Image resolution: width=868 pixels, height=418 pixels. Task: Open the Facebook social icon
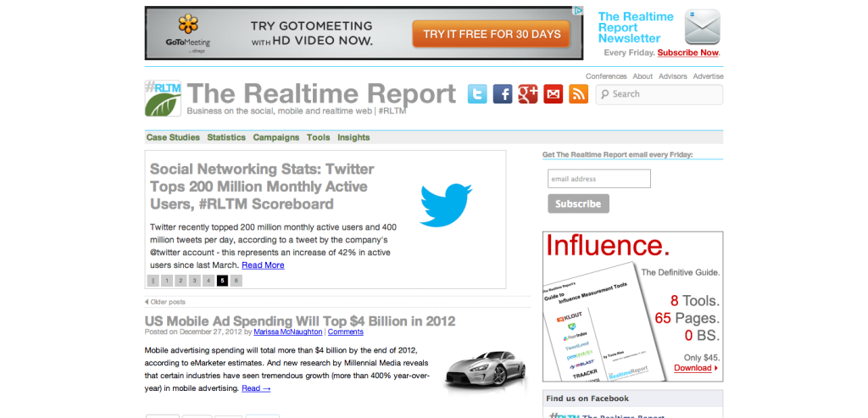(x=503, y=93)
